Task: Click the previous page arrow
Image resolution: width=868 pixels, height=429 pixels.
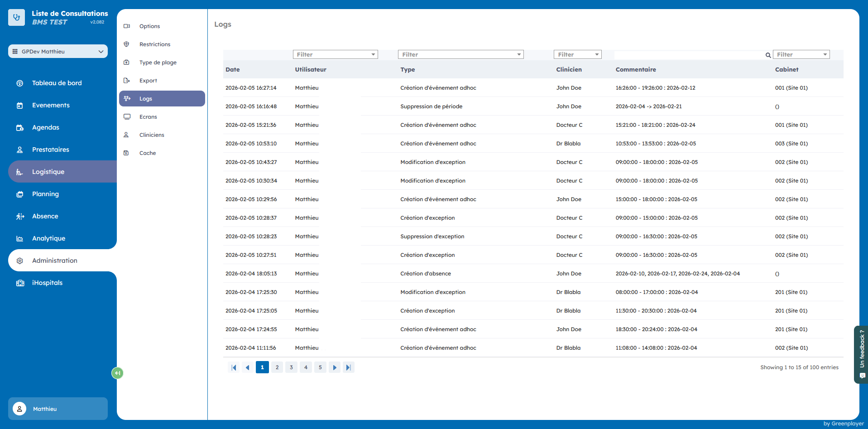Action: (248, 367)
